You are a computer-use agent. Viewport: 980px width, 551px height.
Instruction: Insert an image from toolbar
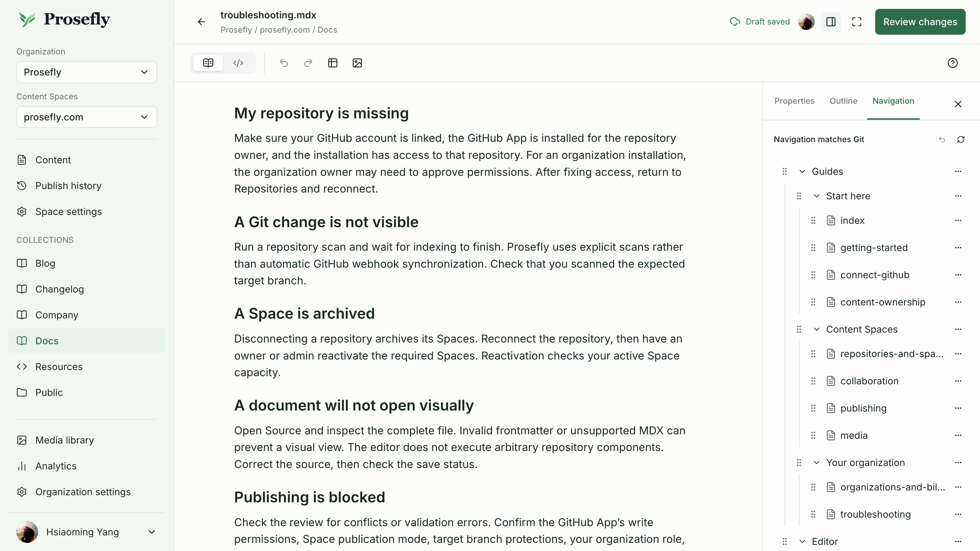(x=357, y=63)
